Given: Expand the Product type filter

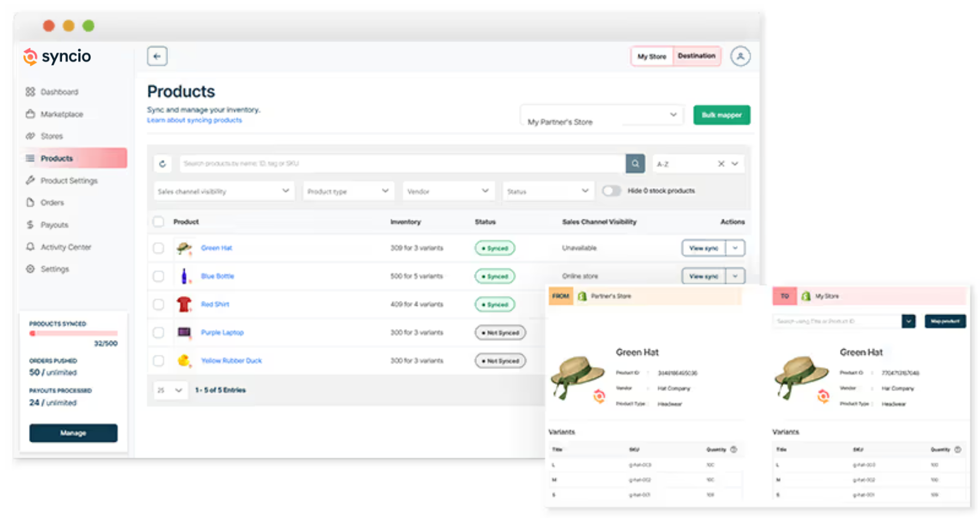Looking at the screenshot, I should [349, 191].
